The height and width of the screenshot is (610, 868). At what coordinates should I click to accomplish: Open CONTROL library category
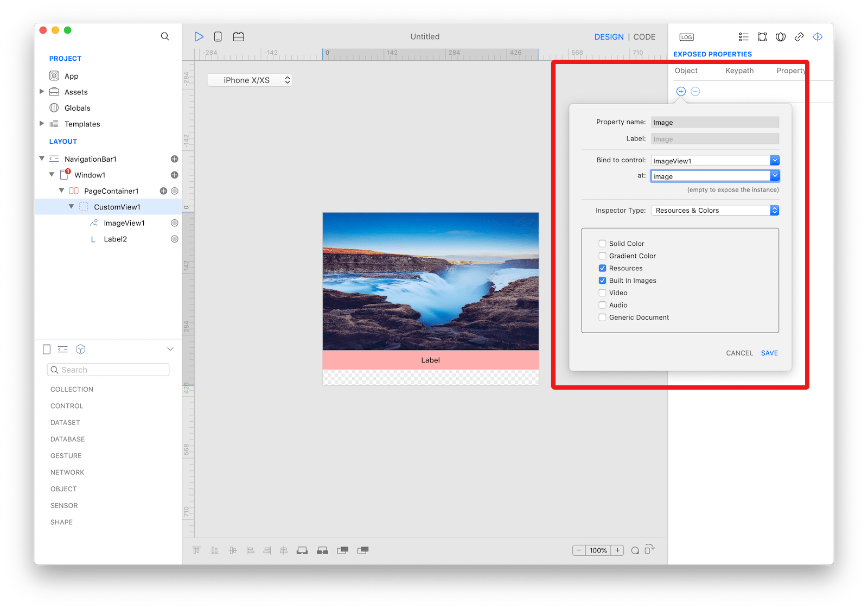point(67,406)
